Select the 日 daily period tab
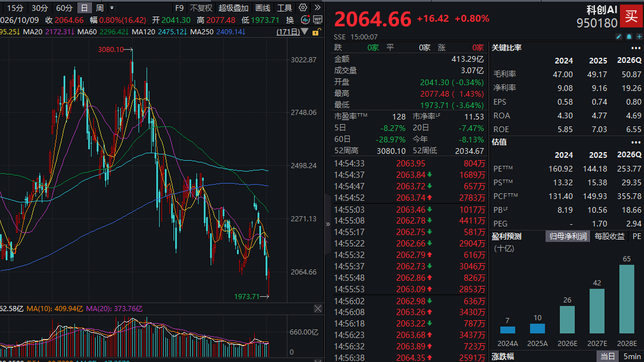 [x=84, y=8]
